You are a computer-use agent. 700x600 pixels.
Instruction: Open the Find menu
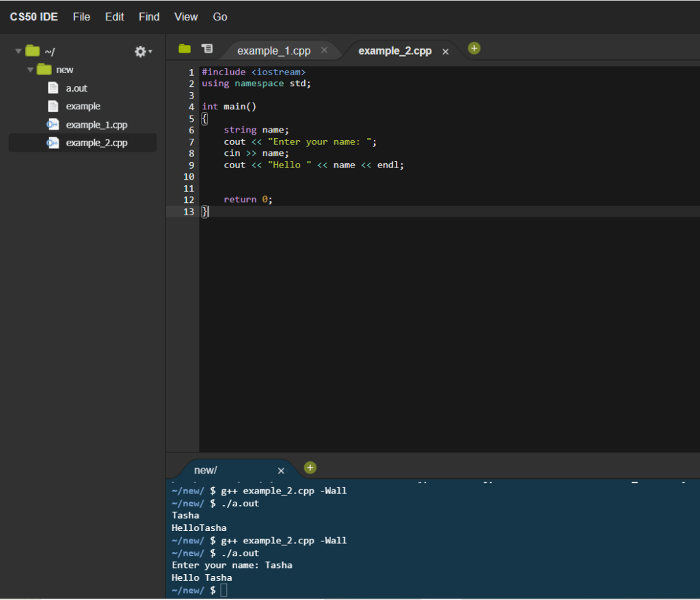coord(149,16)
